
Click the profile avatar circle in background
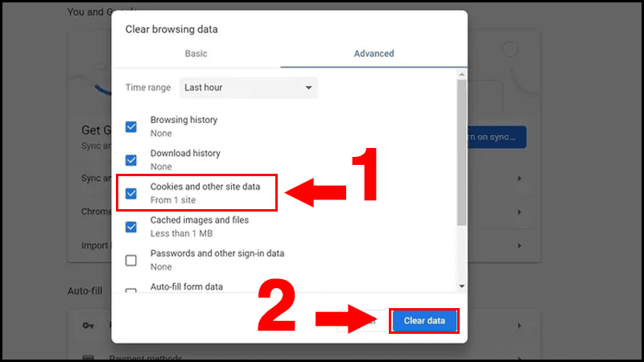pos(510,50)
